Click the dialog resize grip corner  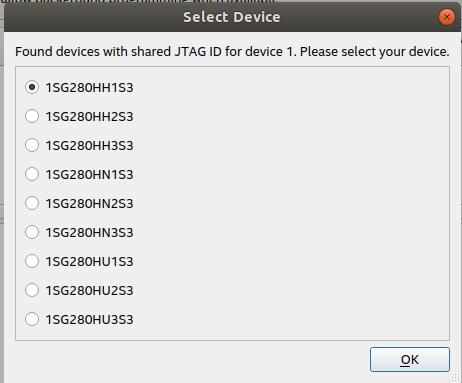pos(455,378)
